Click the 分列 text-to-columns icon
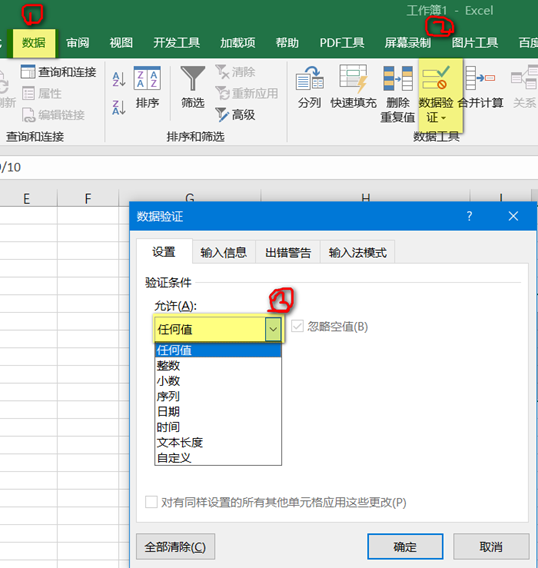Viewport: 538px width, 568px height. tap(309, 78)
